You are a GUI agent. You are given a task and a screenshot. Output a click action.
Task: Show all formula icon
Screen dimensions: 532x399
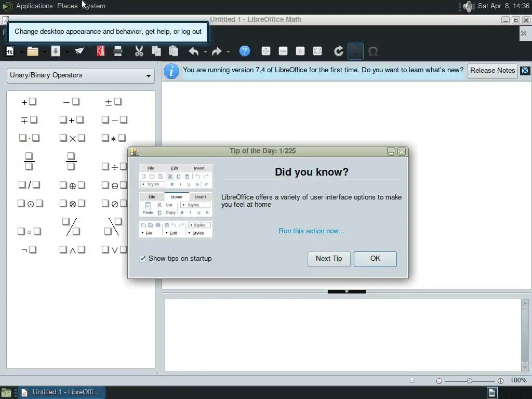[317, 51]
